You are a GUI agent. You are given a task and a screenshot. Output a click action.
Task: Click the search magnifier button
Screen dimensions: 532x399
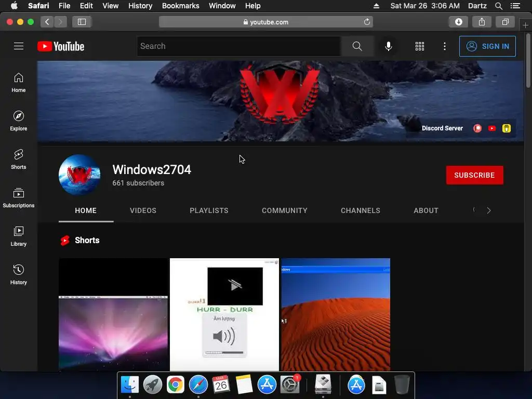(x=357, y=46)
